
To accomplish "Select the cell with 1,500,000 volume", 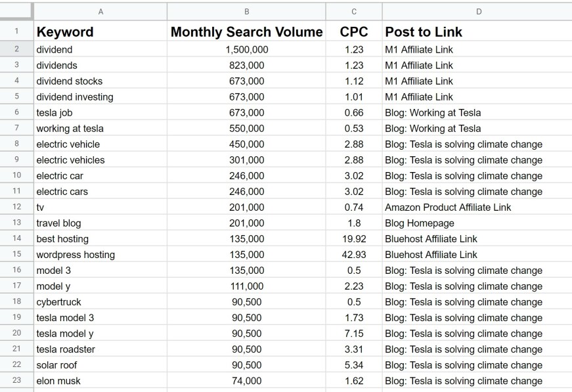I will coord(247,49).
